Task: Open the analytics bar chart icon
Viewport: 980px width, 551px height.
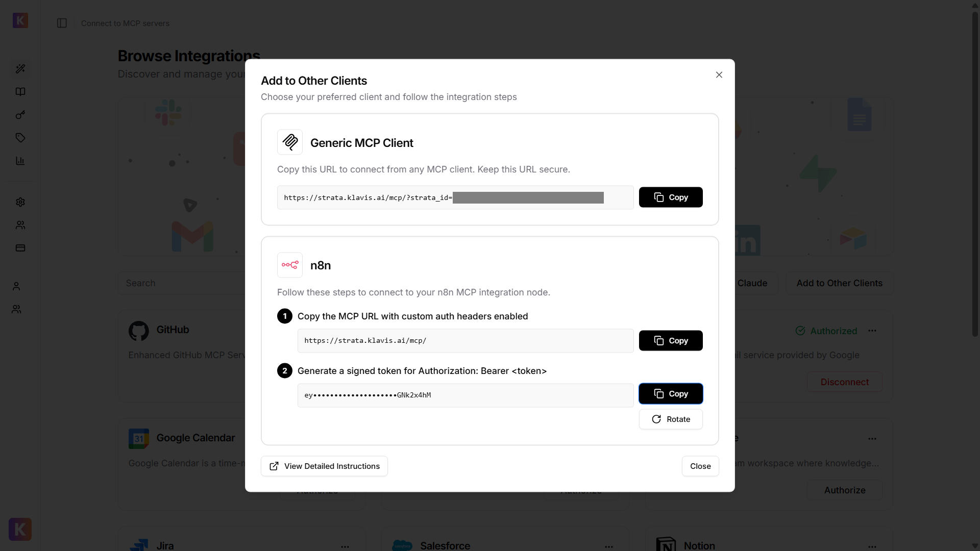Action: (20, 161)
